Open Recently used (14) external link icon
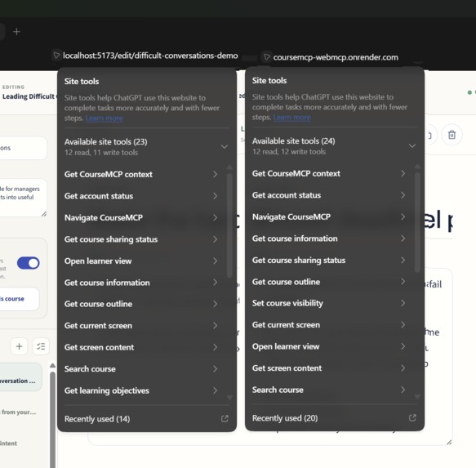The height and width of the screenshot is (468, 476). click(x=225, y=419)
